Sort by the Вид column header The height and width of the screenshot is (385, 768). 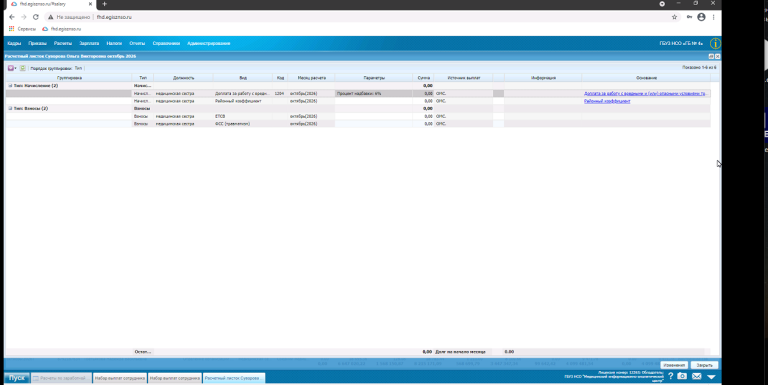pyautogui.click(x=243, y=78)
